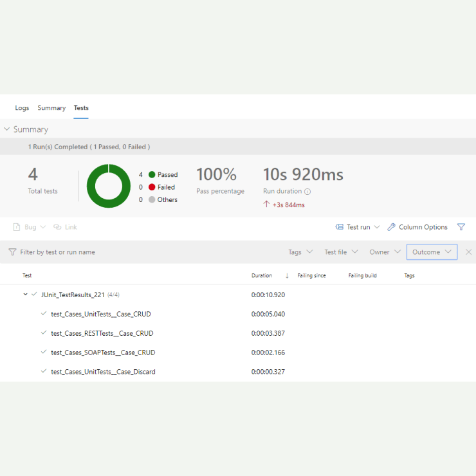Click the checkmark beside test_Cases_SOAPTests__Case_CRUD
This screenshot has width=476, height=476.
pos(44,352)
